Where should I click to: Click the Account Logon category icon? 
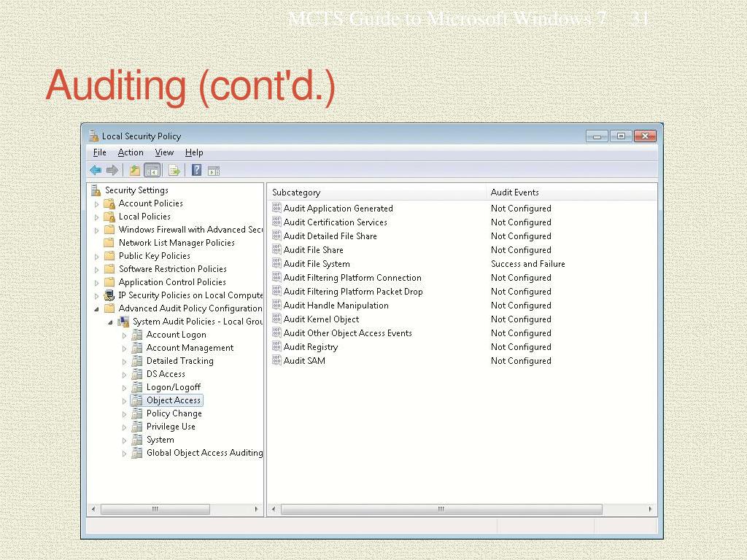point(137,335)
